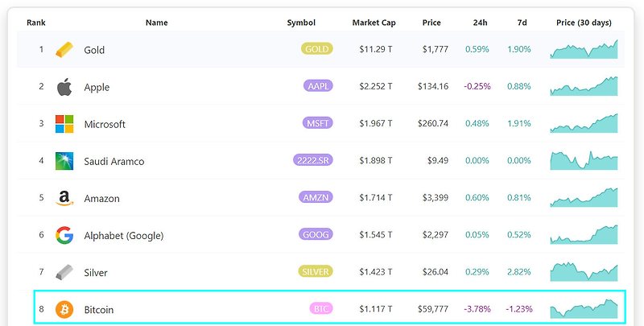Open the Gold name link
The image size is (644, 326).
click(x=94, y=50)
